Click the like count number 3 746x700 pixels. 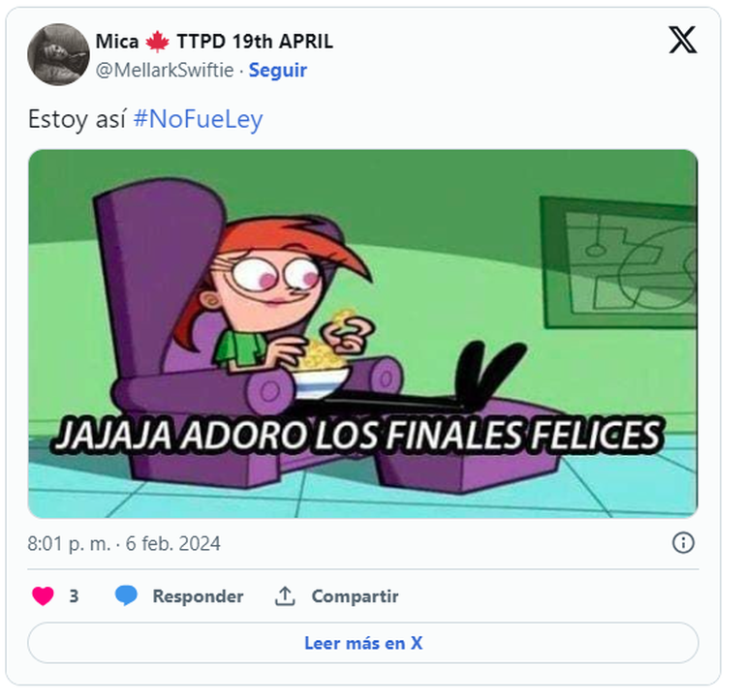pyautogui.click(x=74, y=596)
